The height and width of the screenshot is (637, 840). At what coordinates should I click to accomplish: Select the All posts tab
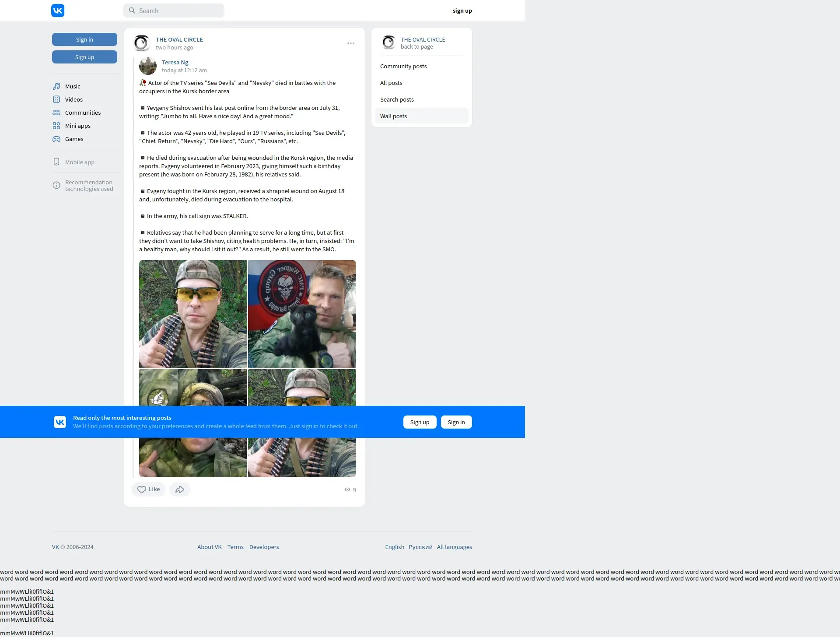click(x=421, y=83)
